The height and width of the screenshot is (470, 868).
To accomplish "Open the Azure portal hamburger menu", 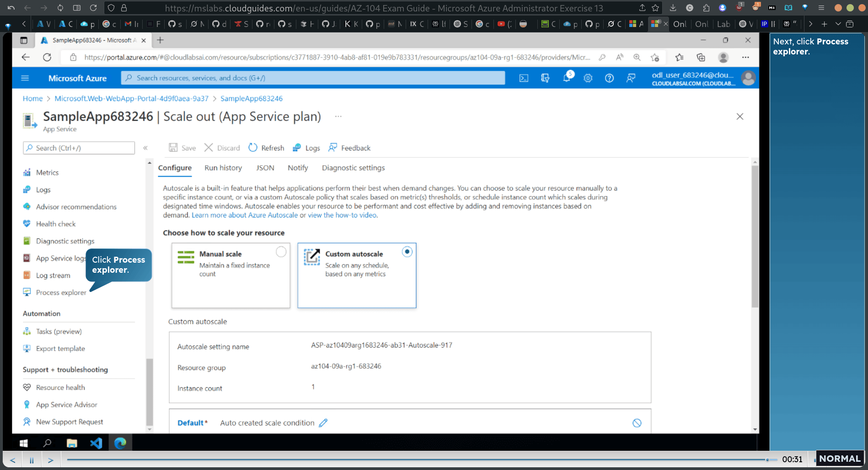I will [x=25, y=78].
